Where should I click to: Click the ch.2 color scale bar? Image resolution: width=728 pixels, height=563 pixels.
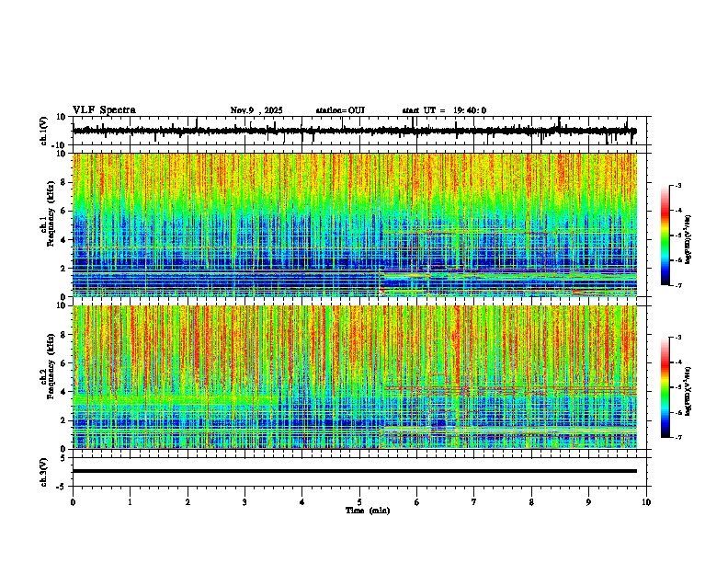click(665, 387)
